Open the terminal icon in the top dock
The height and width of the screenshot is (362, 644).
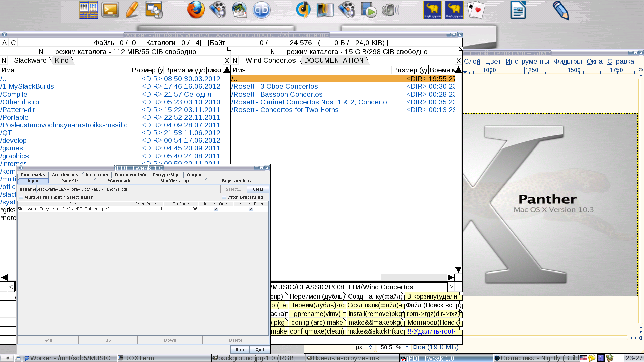coord(110,10)
